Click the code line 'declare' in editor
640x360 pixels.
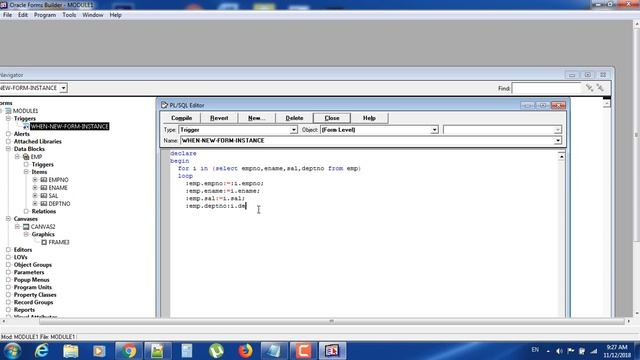(x=183, y=153)
